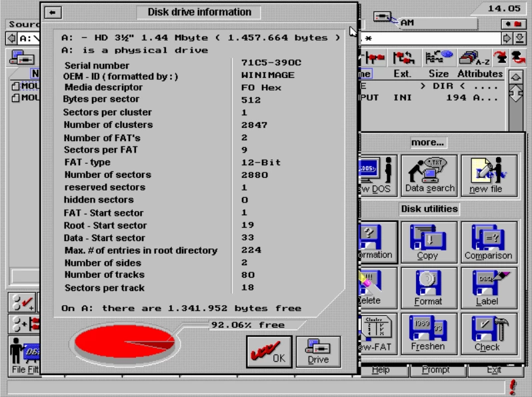Click the 14.05 clock display
The image size is (532, 397).
click(x=504, y=9)
